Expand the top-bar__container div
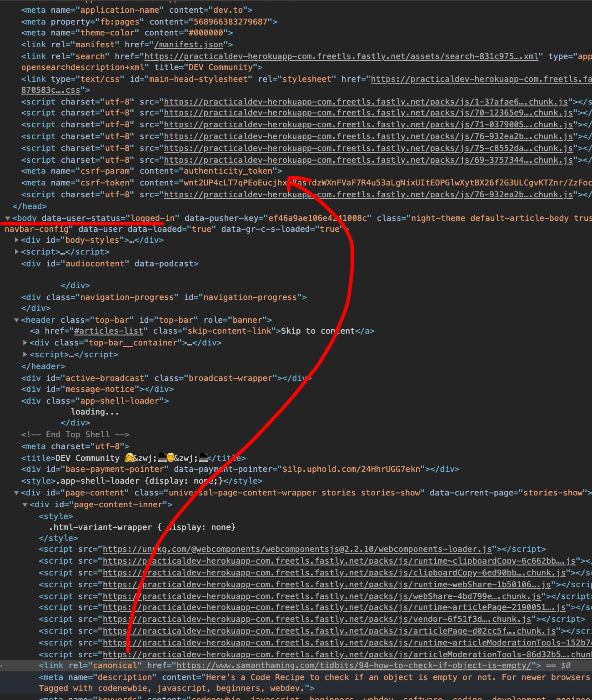This screenshot has height=700, width=592. pos(25,343)
